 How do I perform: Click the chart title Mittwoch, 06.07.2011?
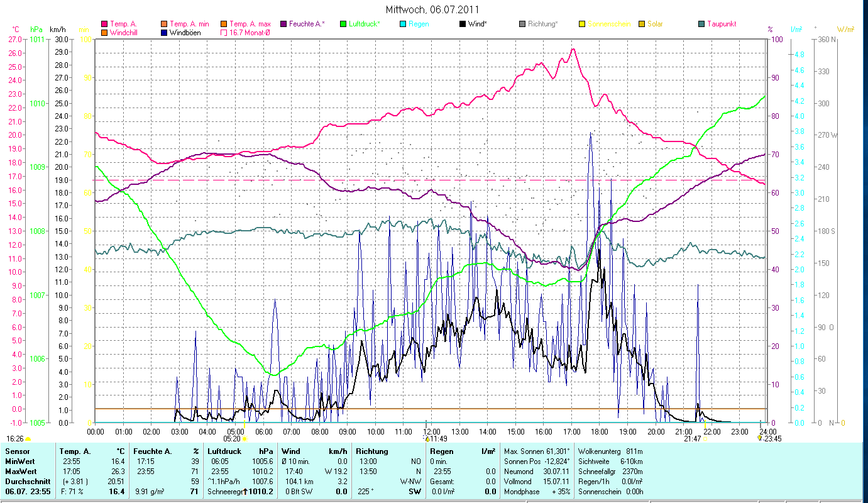click(x=433, y=9)
